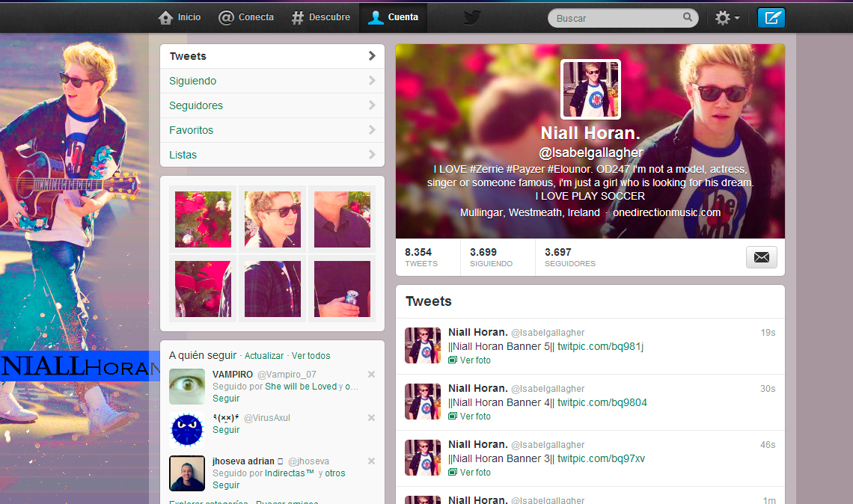The image size is (853, 504).
Task: Click She will be Loved link
Action: tap(301, 387)
